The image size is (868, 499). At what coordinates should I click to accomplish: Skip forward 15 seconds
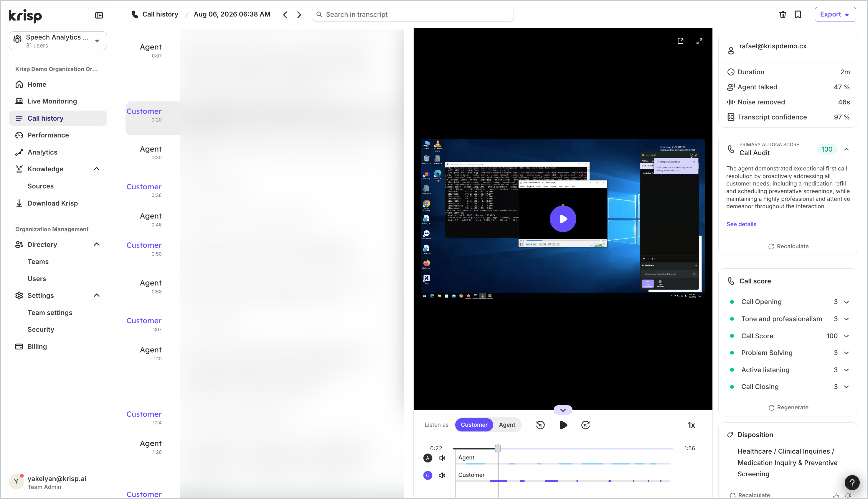pos(585,425)
